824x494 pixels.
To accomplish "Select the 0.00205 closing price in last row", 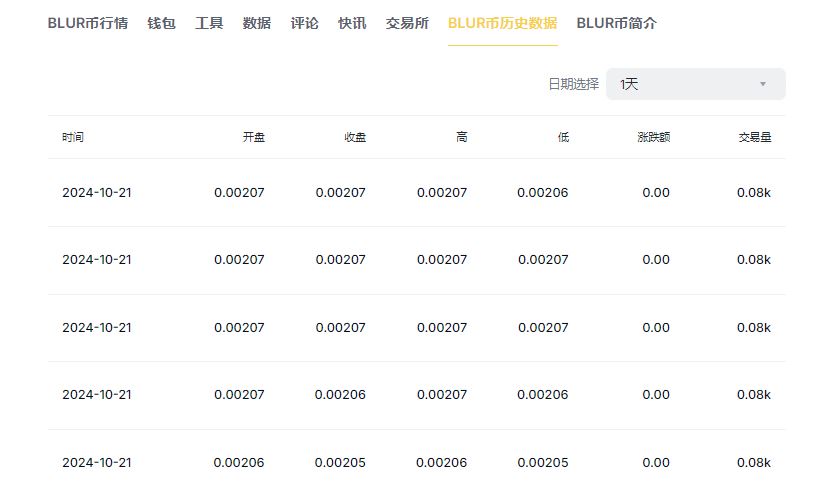I will (x=340, y=462).
